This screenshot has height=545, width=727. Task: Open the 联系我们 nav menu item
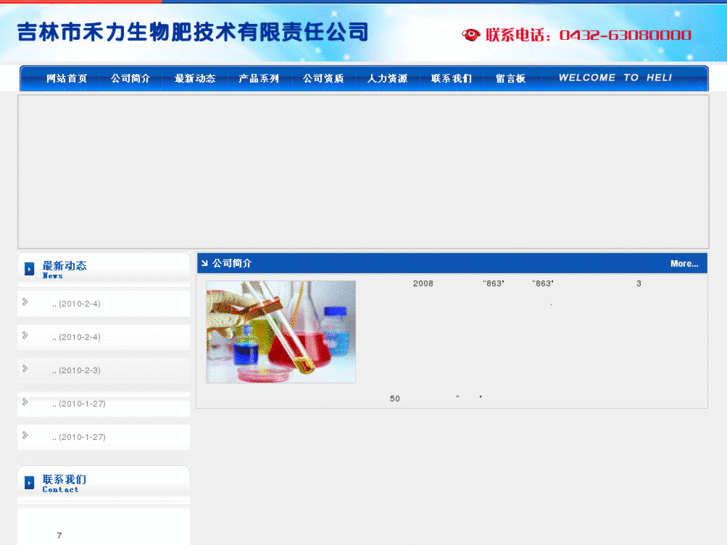452,78
